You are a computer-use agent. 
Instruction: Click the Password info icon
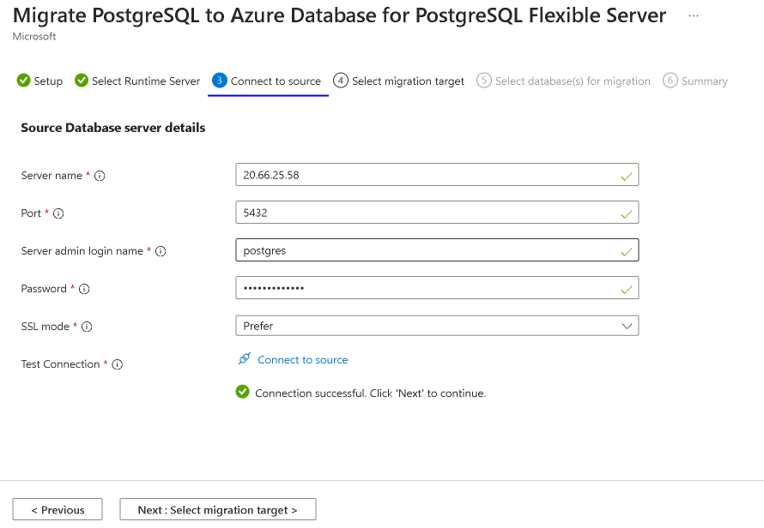(84, 289)
